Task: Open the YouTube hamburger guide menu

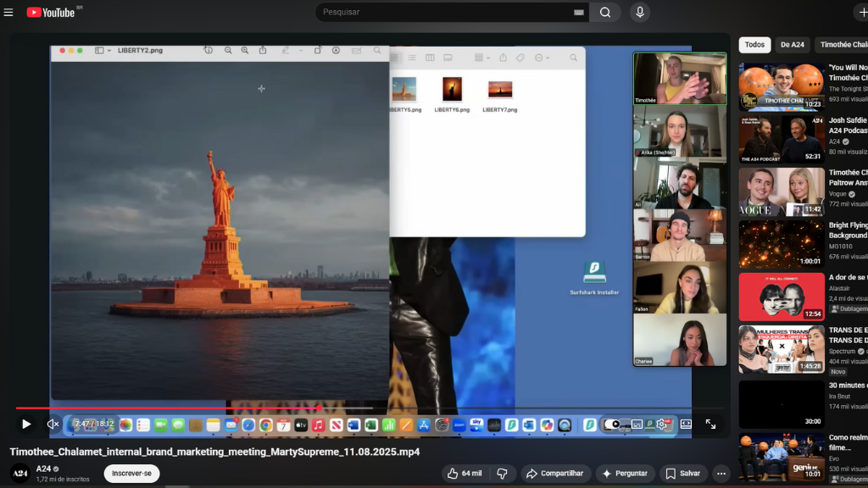Action: pyautogui.click(x=8, y=12)
